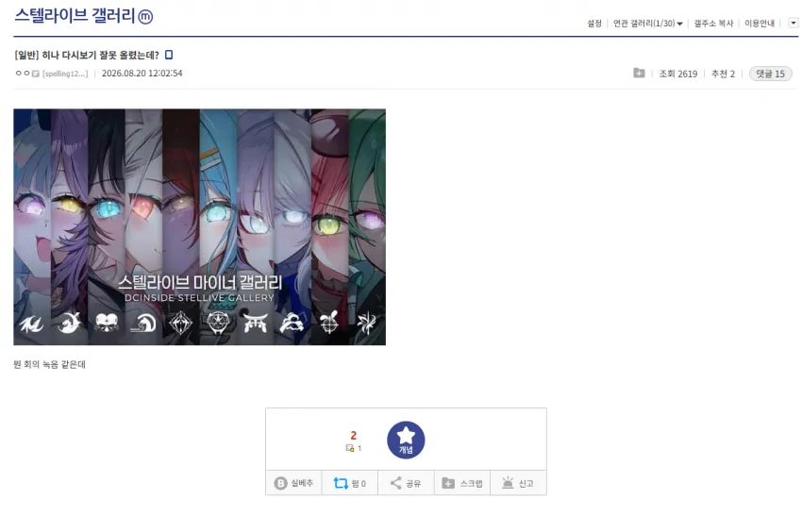802x532 pixels.
Task: Expand 연관 갤러리(1/30) dropdown
Action: 647,23
